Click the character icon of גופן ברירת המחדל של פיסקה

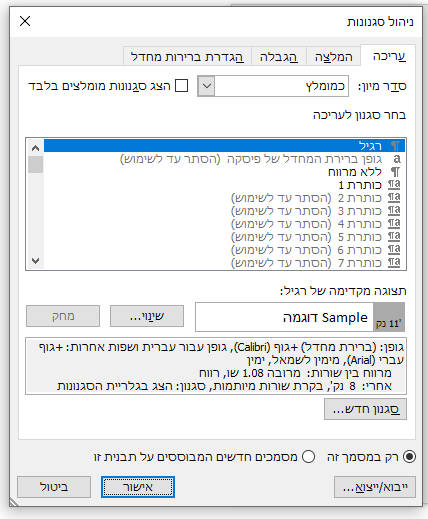(397, 159)
